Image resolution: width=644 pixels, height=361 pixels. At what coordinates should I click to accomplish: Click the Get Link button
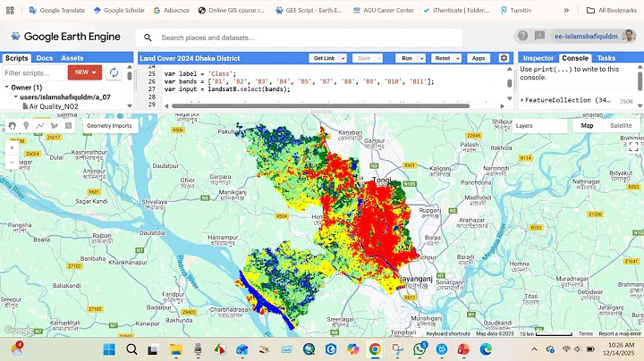(x=324, y=58)
